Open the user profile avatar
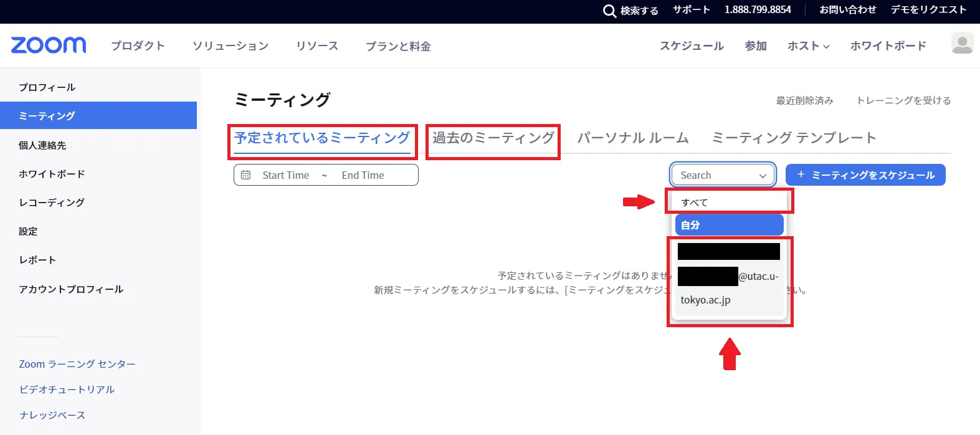The image size is (980, 435). point(962,44)
